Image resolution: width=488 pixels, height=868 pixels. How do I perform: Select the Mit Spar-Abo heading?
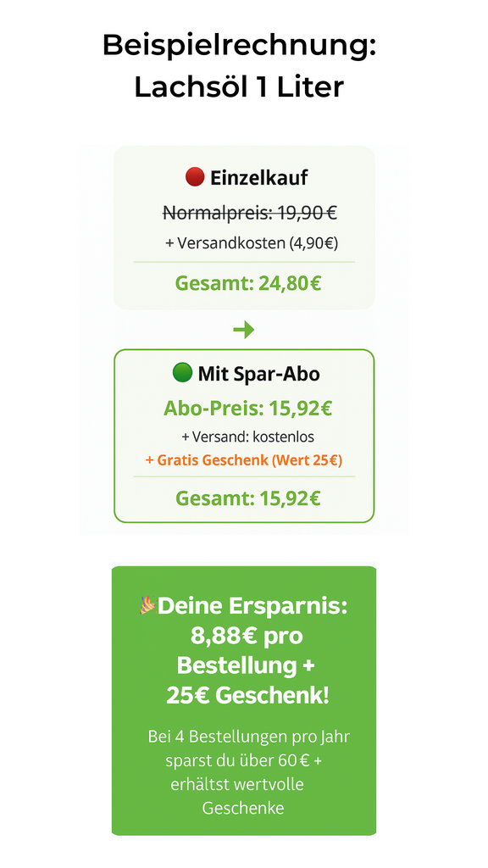259,374
